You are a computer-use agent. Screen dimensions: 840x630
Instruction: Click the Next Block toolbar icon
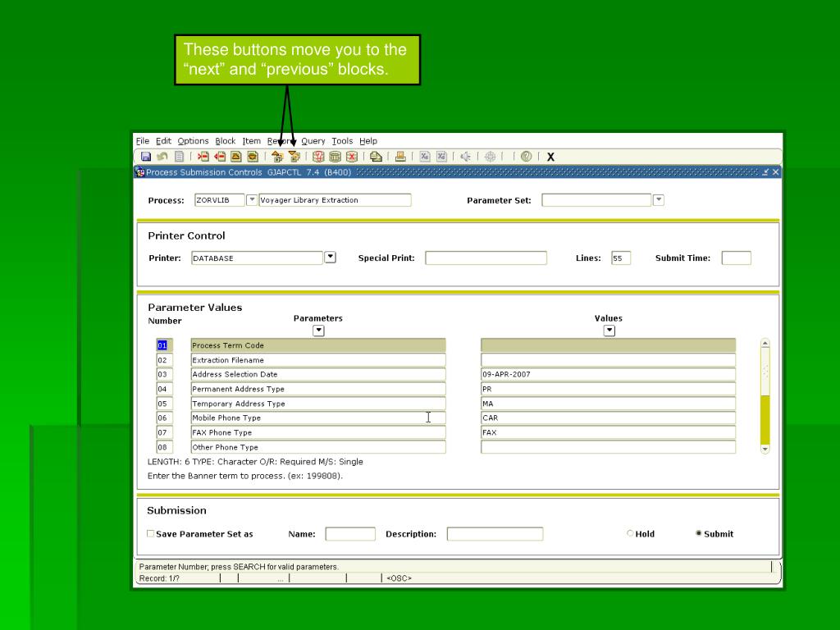(294, 157)
